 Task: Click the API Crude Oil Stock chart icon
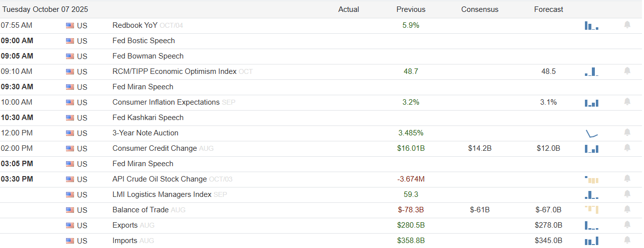coord(591,179)
